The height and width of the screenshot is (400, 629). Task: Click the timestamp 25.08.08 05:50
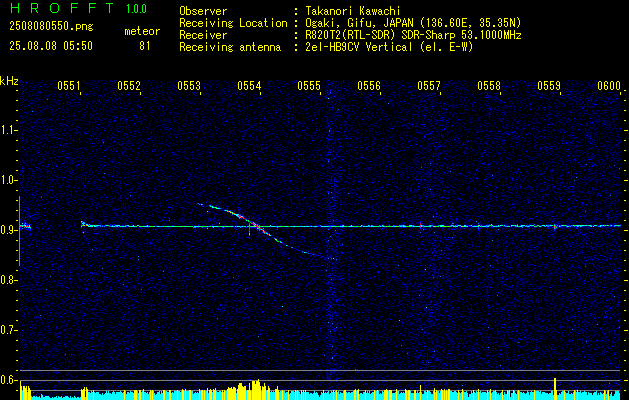(x=51, y=46)
